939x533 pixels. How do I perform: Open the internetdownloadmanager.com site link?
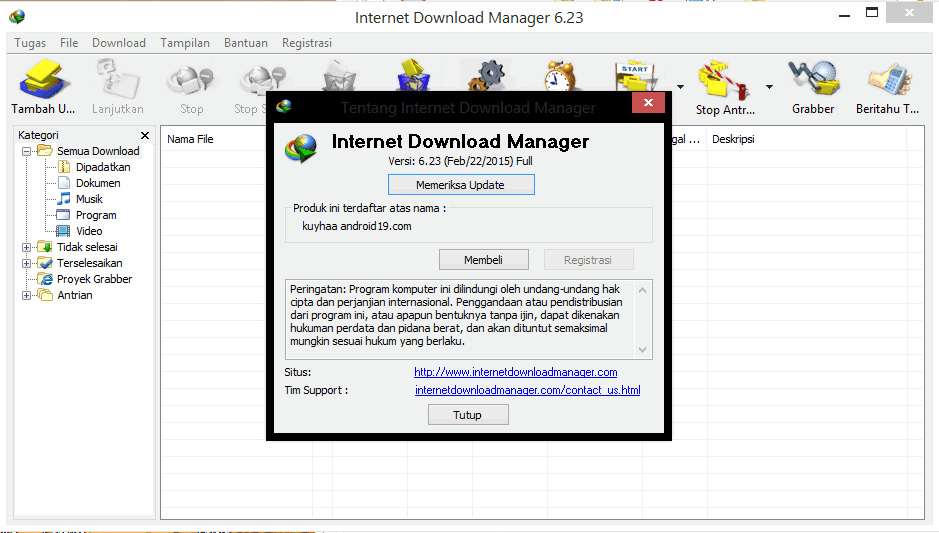pyautogui.click(x=516, y=373)
